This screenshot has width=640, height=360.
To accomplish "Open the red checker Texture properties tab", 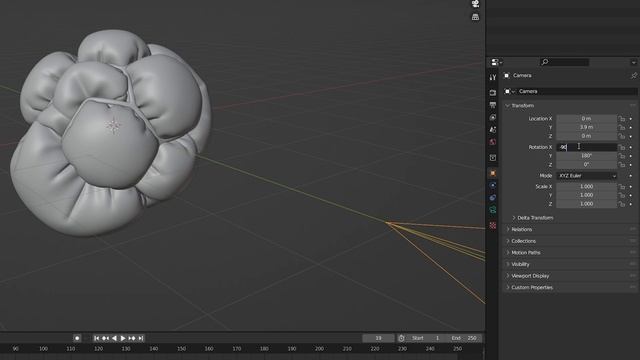I will (x=493, y=225).
